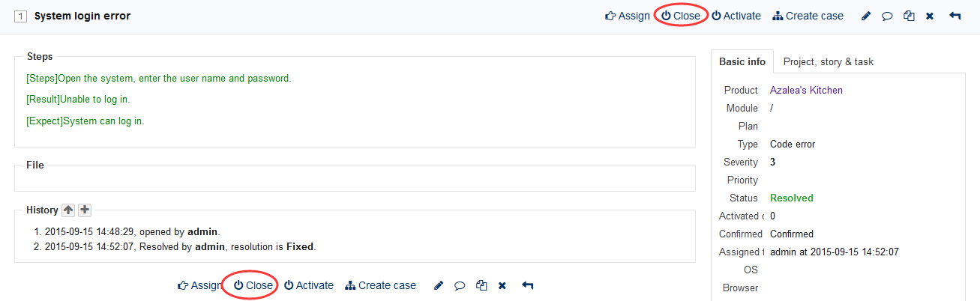Click the pencil edit icon in the top toolbar
The height and width of the screenshot is (301, 980).
click(x=866, y=16)
